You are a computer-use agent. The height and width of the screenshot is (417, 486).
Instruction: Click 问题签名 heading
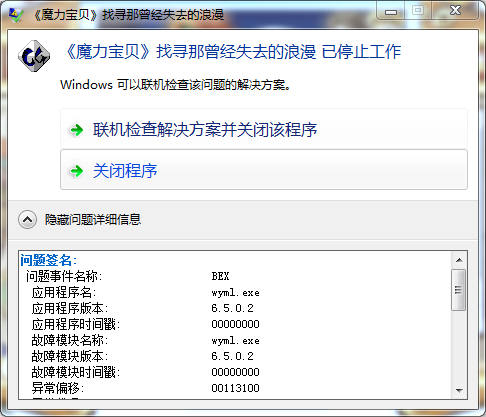click(x=48, y=260)
